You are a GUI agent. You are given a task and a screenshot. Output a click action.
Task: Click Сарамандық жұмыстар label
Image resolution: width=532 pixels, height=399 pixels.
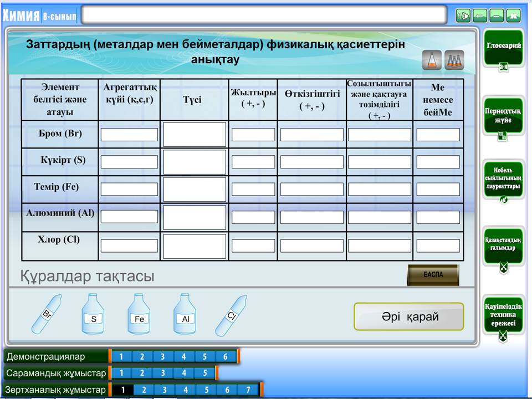56,373
